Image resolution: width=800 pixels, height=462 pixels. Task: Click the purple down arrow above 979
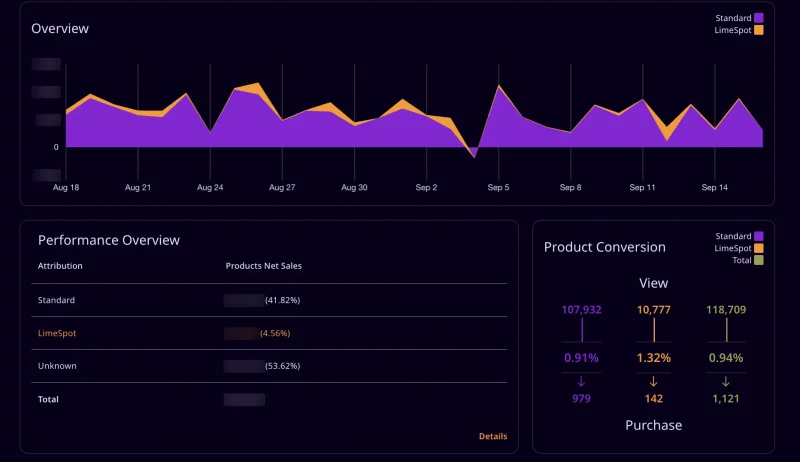point(581,381)
